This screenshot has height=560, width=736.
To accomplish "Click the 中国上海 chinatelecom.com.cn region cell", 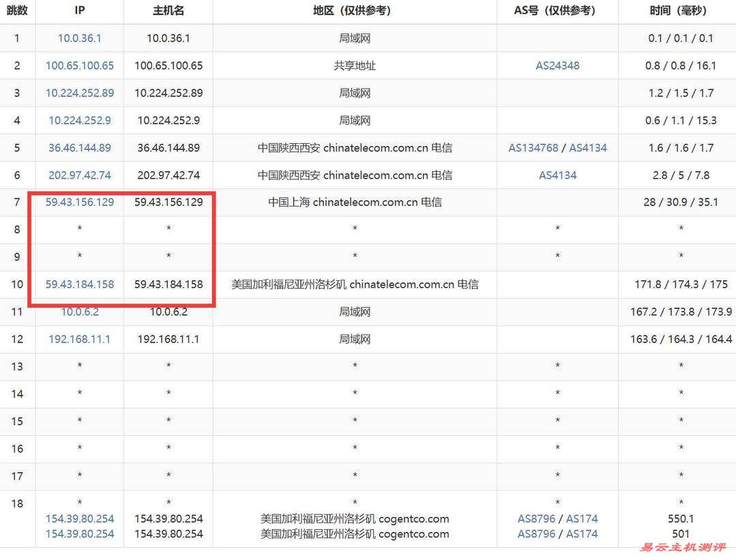I will [354, 202].
